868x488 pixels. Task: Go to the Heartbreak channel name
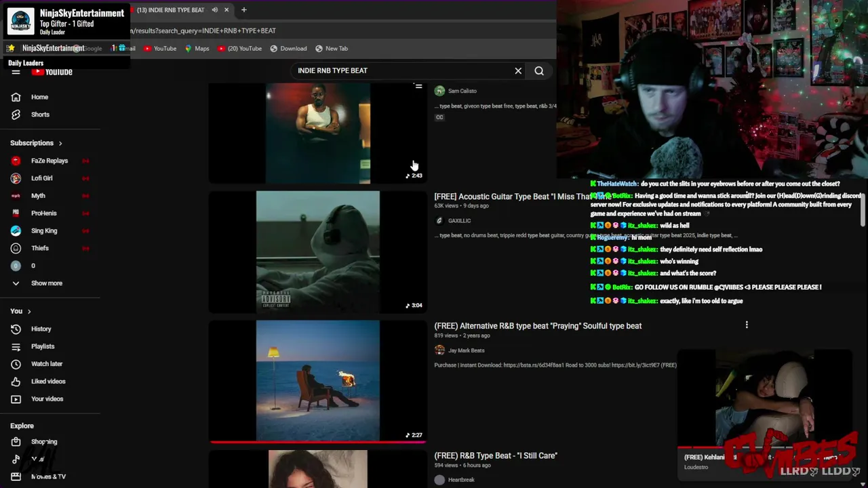coord(461,480)
